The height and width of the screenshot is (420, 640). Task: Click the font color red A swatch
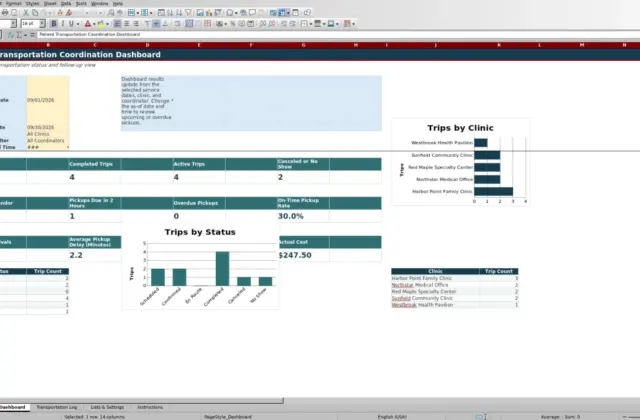88,24
